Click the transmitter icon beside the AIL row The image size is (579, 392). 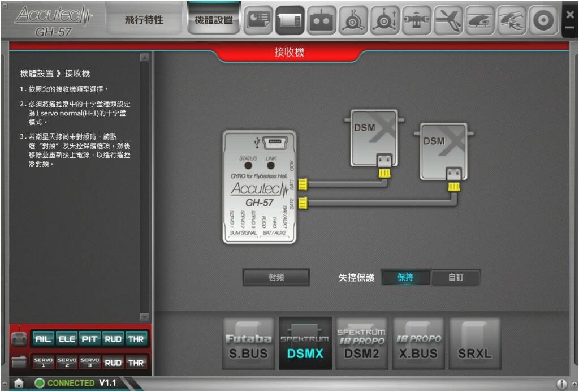pyautogui.click(x=19, y=338)
